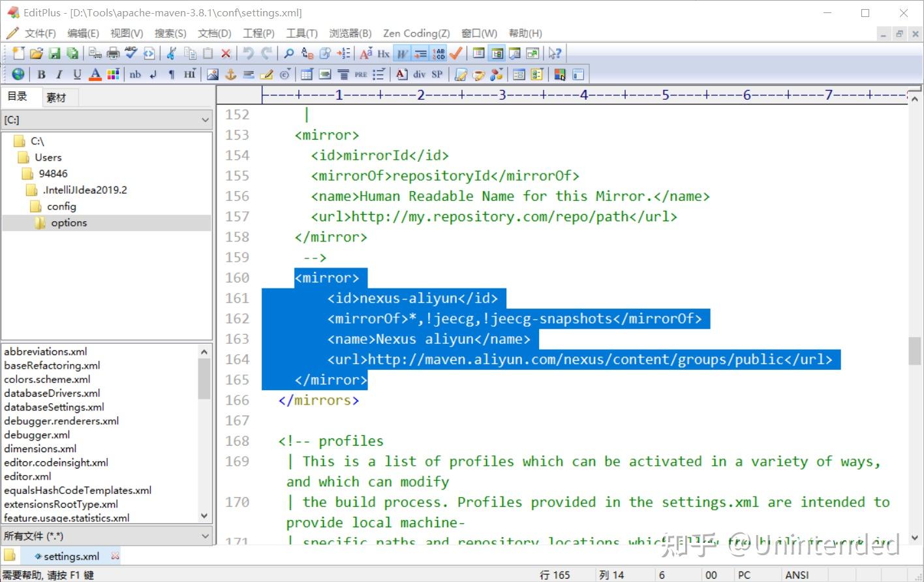
Task: Click the spell check ABC icon
Action: tap(131, 54)
